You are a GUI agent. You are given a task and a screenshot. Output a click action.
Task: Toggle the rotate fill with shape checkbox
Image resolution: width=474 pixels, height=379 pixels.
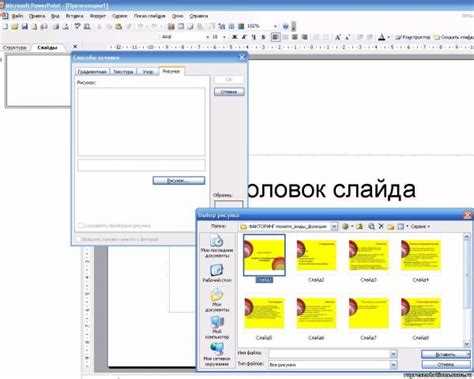(79, 239)
